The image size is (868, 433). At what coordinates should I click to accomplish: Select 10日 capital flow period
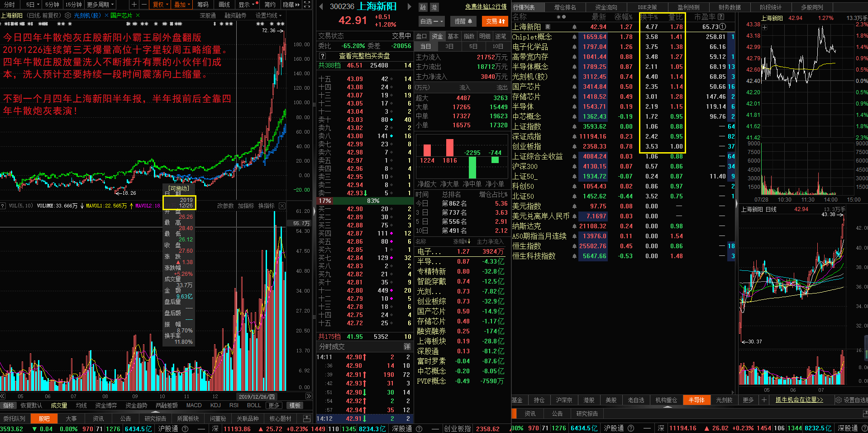[498, 46]
